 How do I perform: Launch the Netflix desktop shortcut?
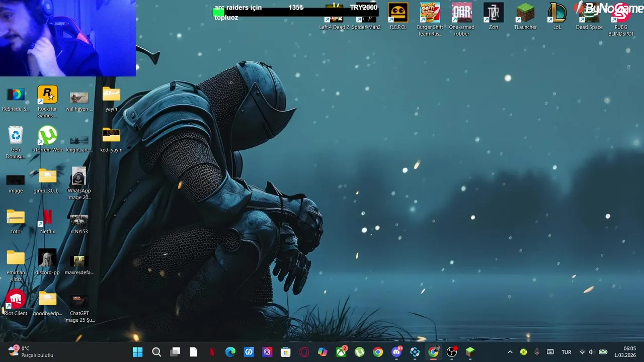click(x=47, y=222)
